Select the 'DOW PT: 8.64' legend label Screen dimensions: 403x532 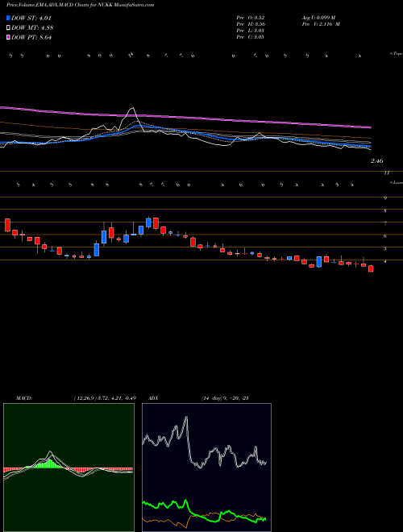tap(31, 37)
